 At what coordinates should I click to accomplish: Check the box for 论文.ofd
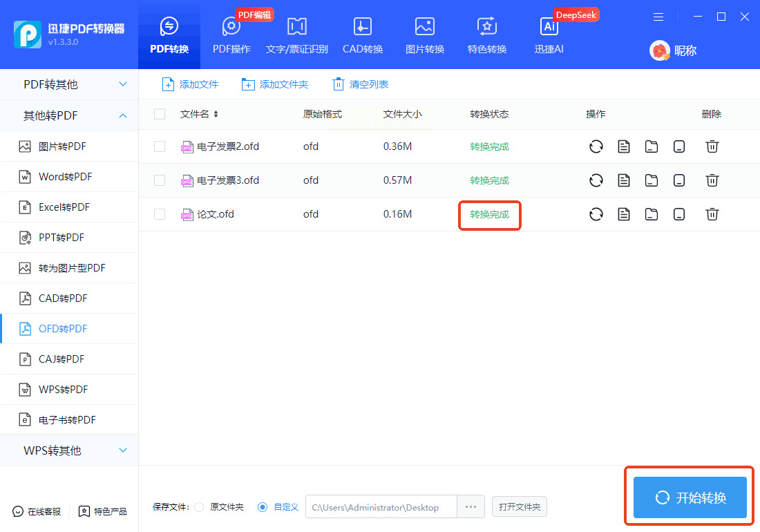coord(160,214)
